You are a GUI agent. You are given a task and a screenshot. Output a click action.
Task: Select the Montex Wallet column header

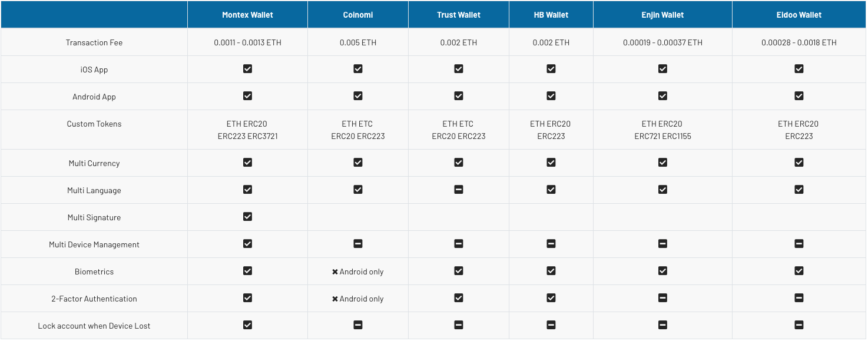click(247, 15)
